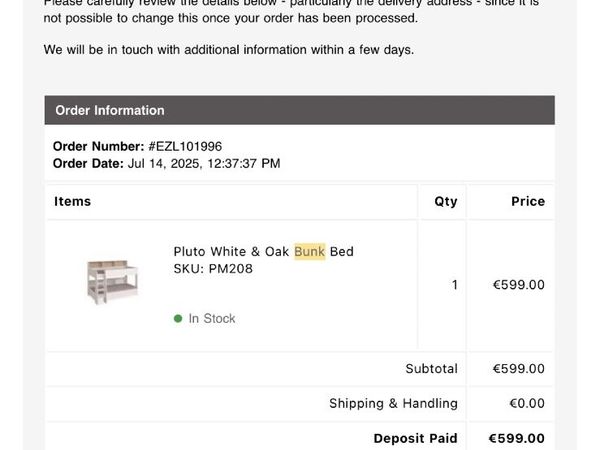Click the green In Stock status dot
600x450 pixels.
(x=178, y=318)
